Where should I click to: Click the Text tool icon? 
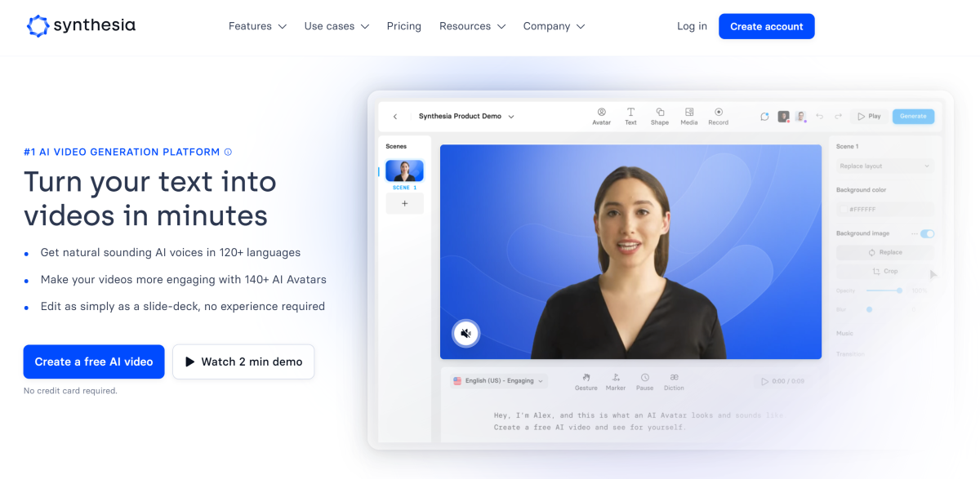point(630,116)
